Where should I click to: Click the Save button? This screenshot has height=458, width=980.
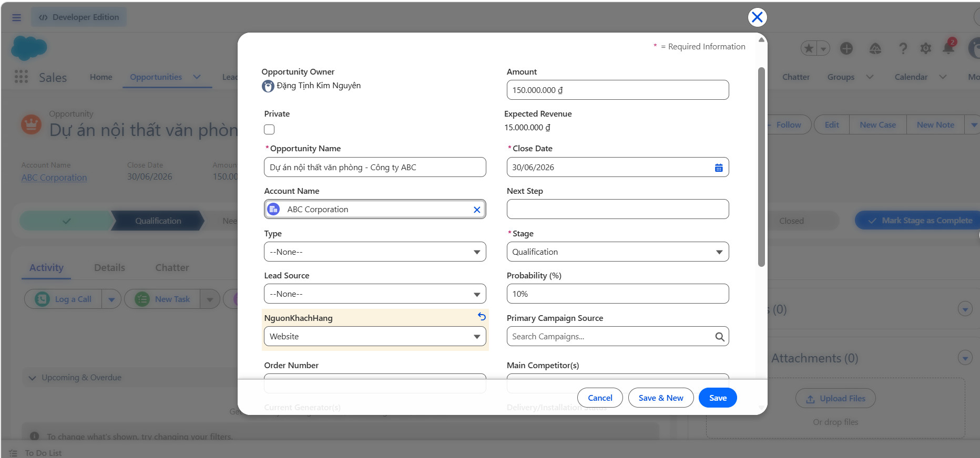point(718,398)
